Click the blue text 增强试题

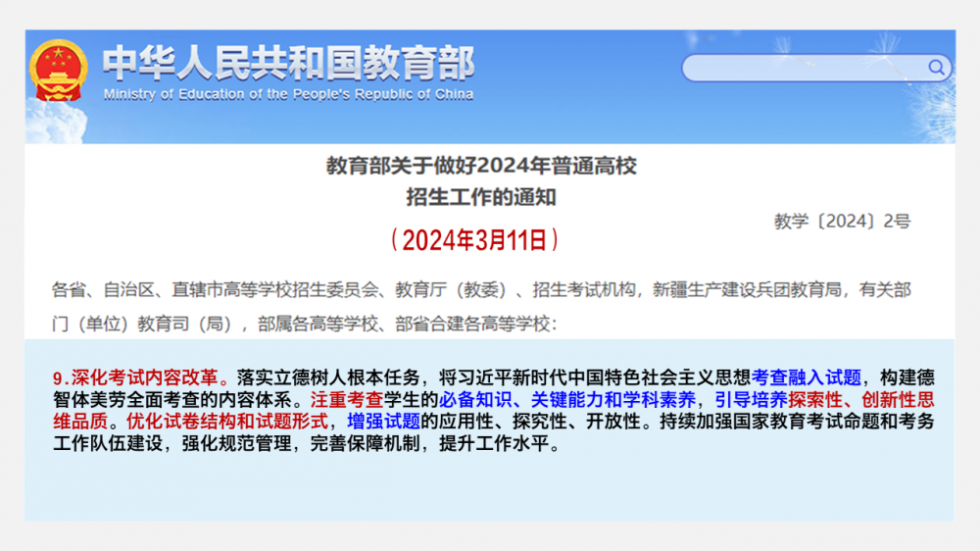[x=383, y=422]
